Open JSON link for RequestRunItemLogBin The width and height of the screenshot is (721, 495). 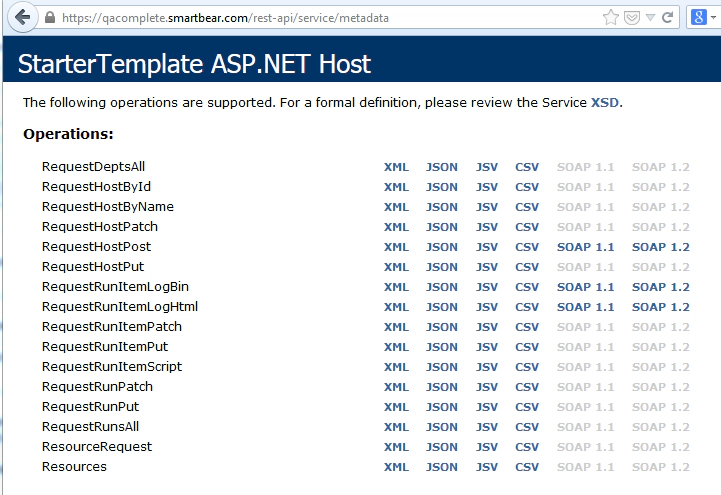(442, 287)
